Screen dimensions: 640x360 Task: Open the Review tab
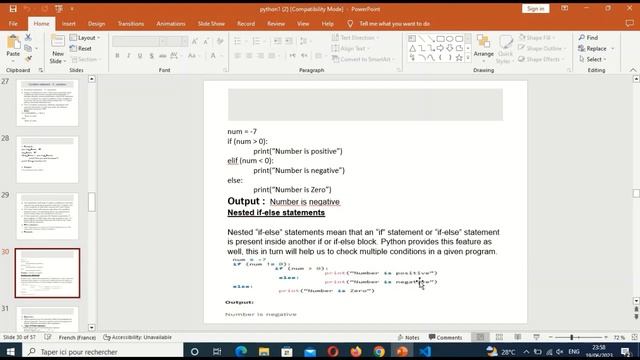[x=276, y=24]
